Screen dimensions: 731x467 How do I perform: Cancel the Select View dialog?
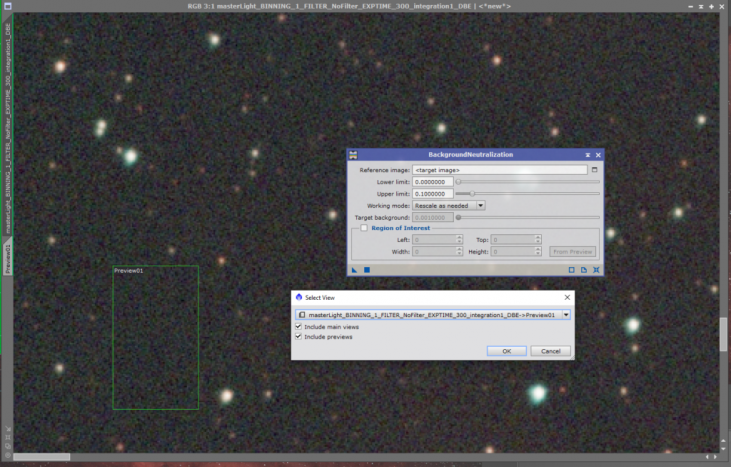[551, 351]
